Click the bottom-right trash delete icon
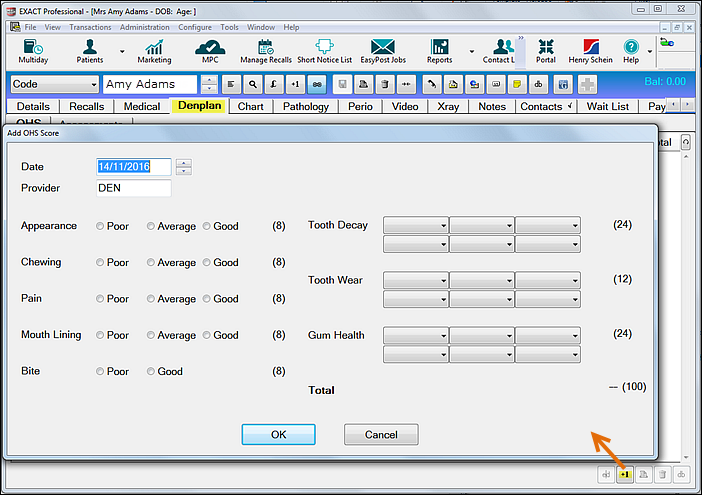This screenshot has height=495, width=702. (x=662, y=474)
